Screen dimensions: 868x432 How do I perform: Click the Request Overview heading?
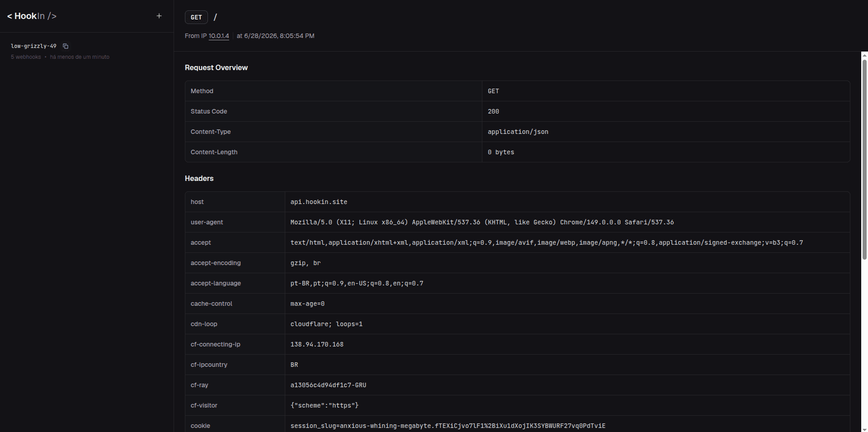[216, 67]
